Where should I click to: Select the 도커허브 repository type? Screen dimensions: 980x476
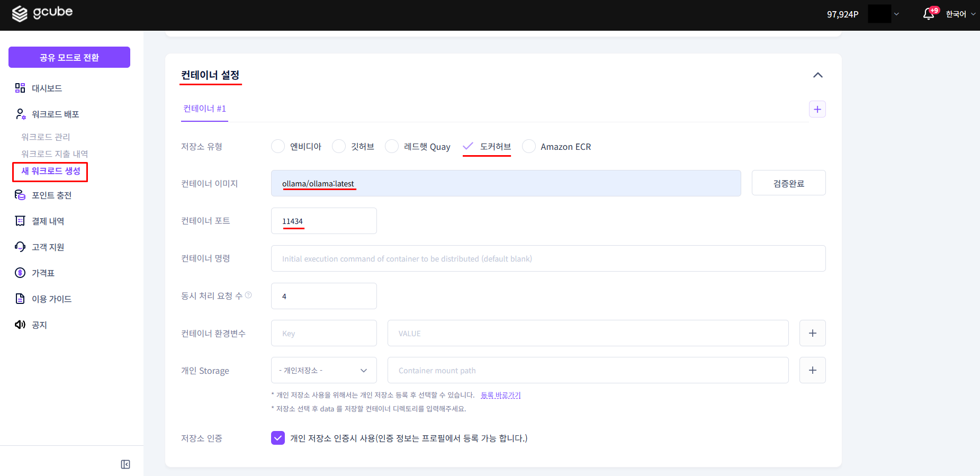click(468, 146)
